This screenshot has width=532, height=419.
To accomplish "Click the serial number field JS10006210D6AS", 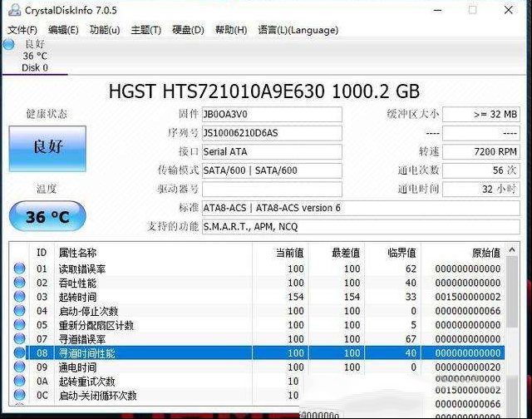I will pos(272,133).
